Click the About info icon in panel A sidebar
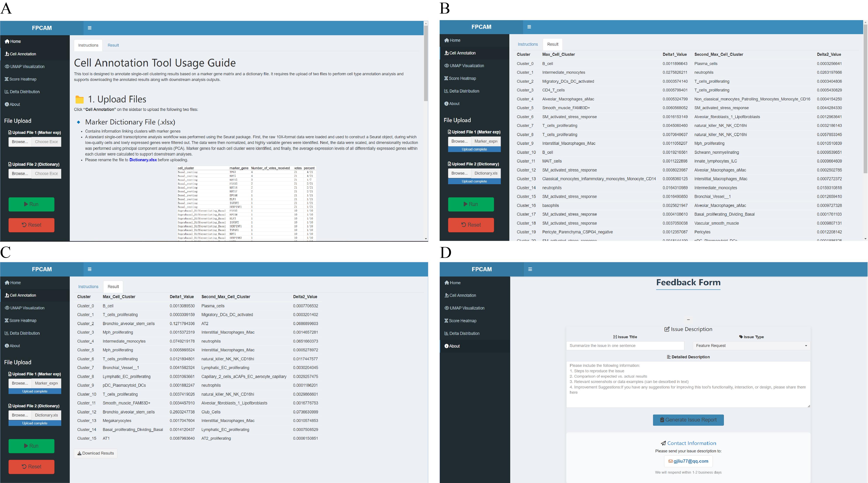The height and width of the screenshot is (483, 868). (7, 105)
